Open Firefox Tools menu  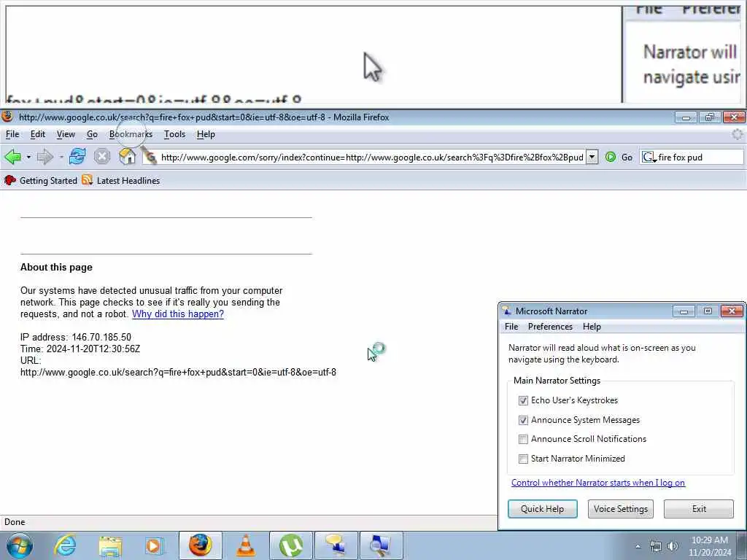(x=174, y=134)
